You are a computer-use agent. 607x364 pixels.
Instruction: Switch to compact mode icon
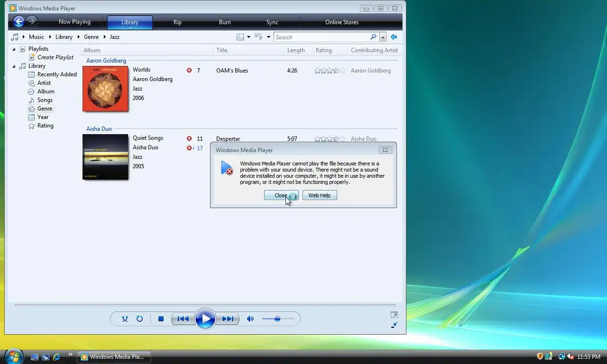pos(394,325)
